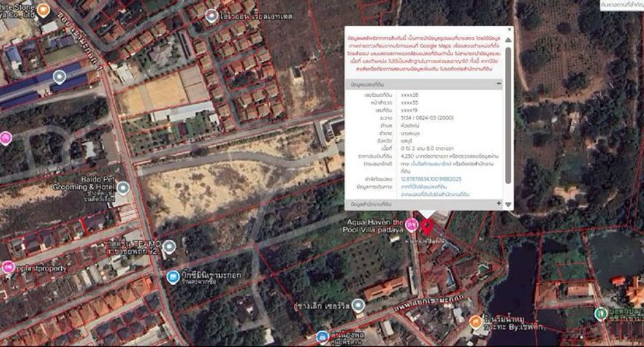The image size is (644, 347).
Task: Click popup scrollbar down arrow
Action: point(508,204)
